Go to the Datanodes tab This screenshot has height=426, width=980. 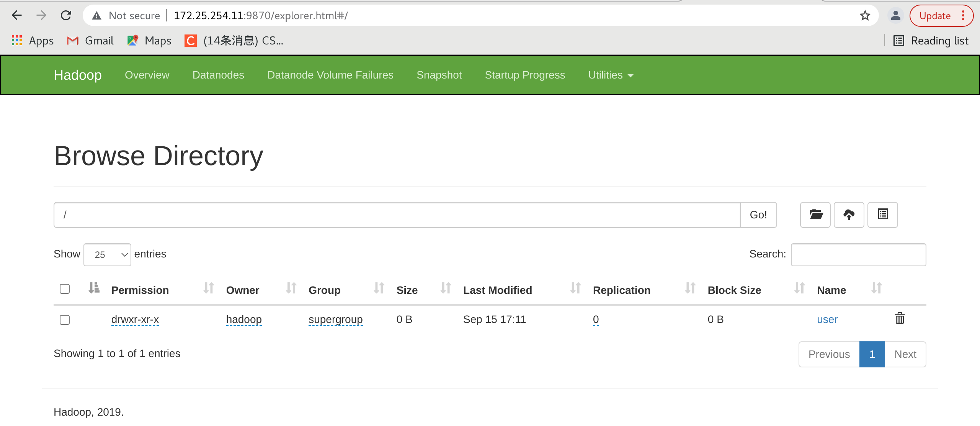click(x=218, y=75)
